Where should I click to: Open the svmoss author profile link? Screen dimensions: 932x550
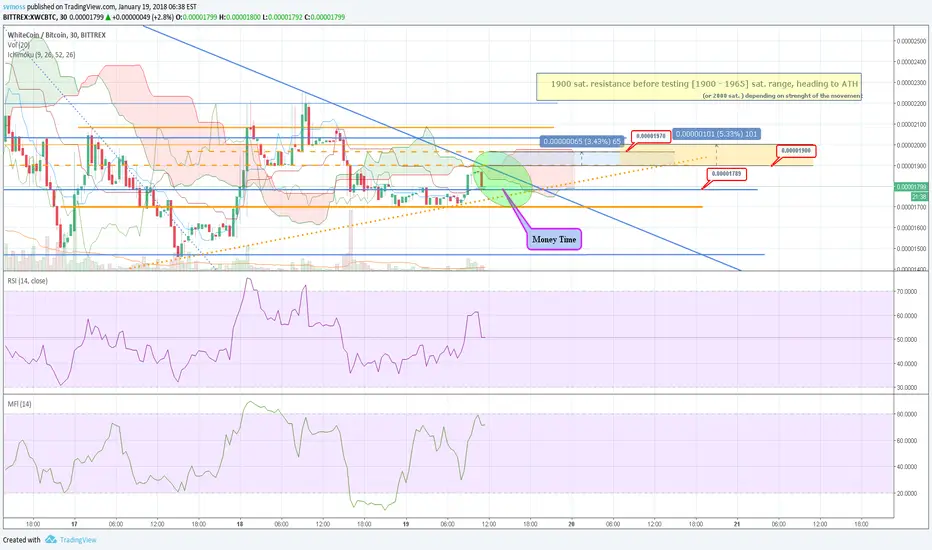coord(14,7)
